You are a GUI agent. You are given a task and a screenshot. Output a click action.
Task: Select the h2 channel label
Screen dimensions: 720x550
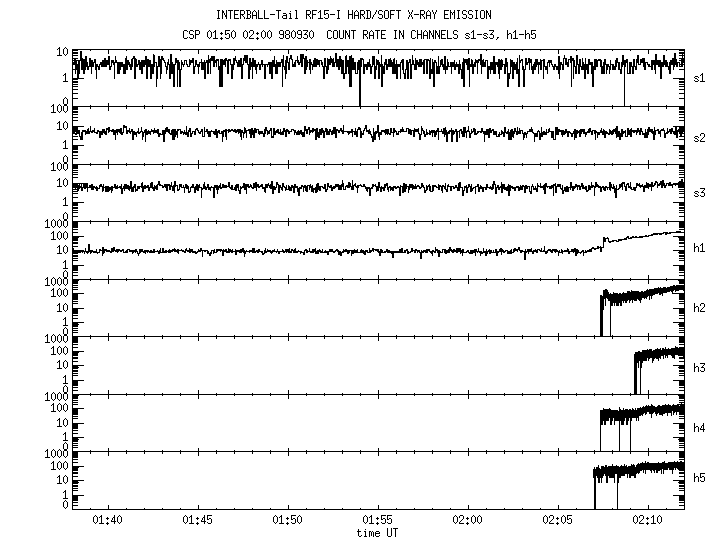coord(699,308)
